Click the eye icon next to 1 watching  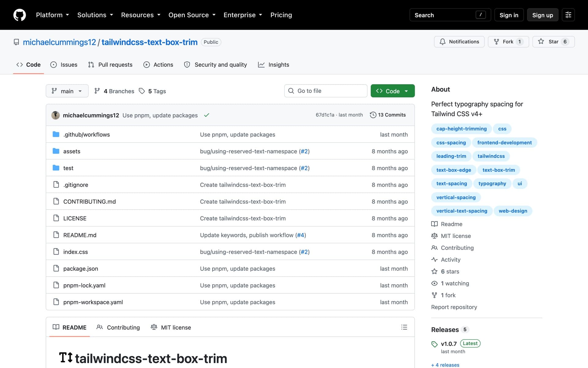pyautogui.click(x=434, y=283)
